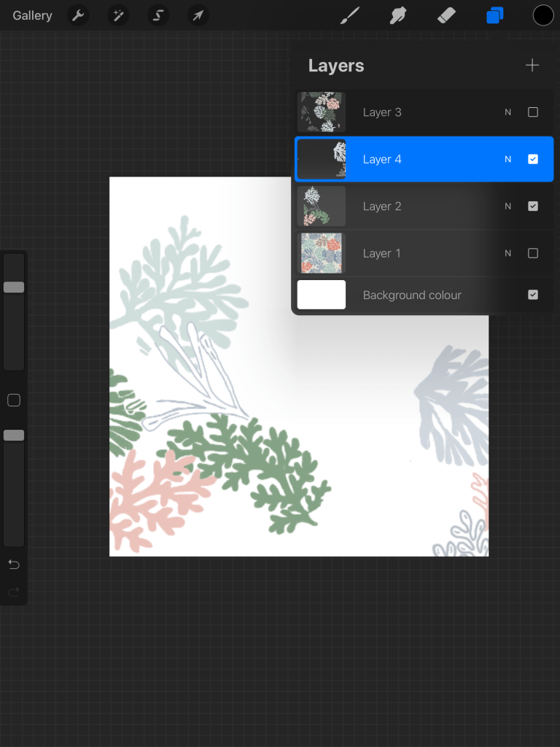Viewport: 560px width, 747px height.
Task: Select the Brush tool
Action: [x=350, y=15]
